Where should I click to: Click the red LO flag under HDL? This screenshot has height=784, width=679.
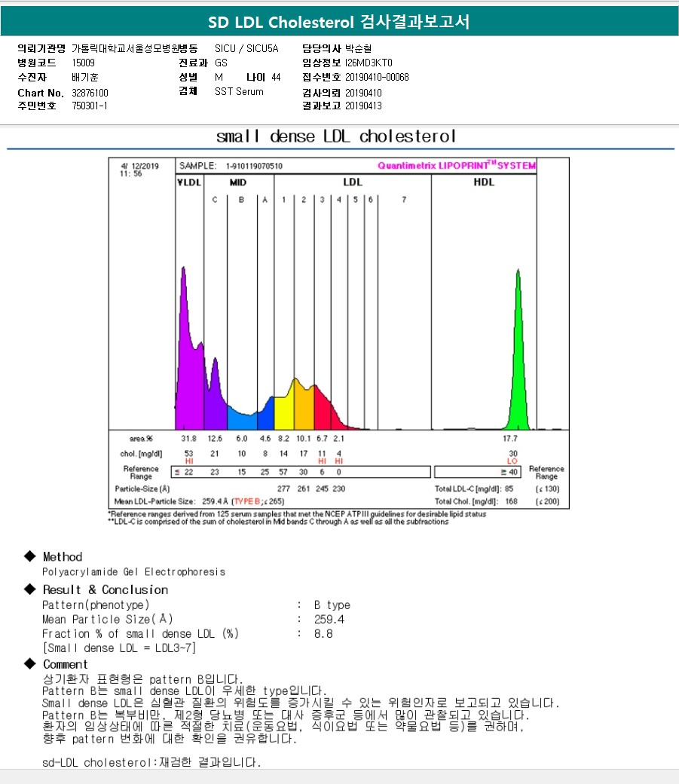click(x=512, y=461)
